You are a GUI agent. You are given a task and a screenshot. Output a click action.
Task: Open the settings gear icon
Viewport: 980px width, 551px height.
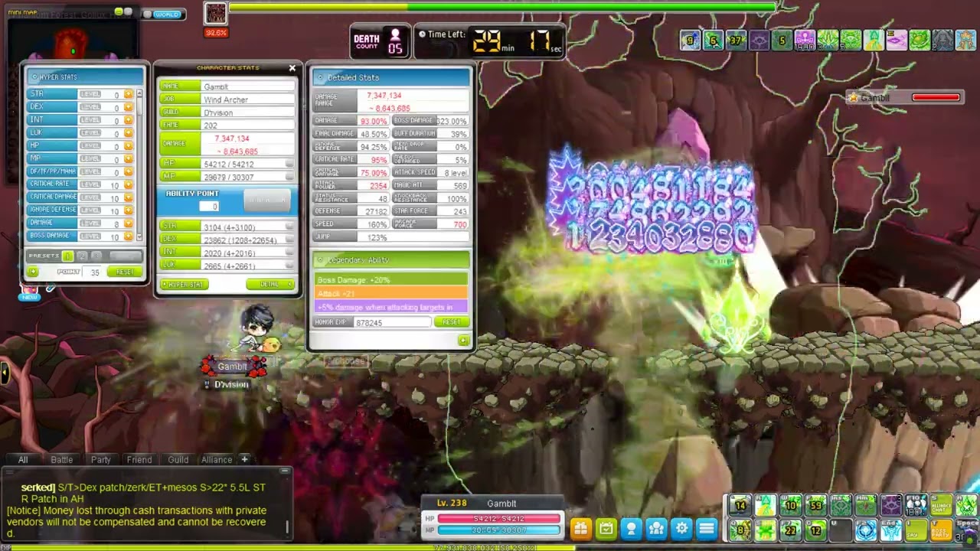681,528
